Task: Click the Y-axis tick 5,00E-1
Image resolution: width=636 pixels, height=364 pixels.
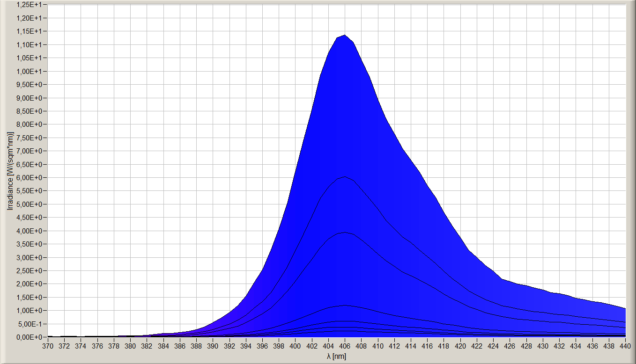Action: [x=30, y=323]
